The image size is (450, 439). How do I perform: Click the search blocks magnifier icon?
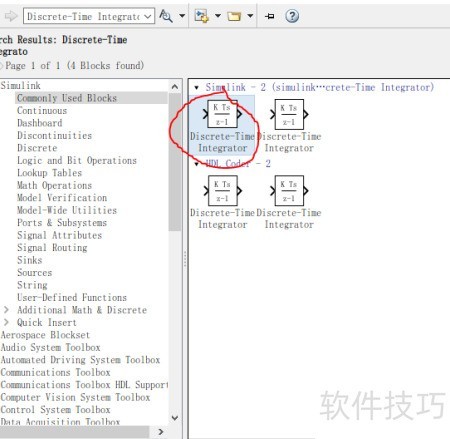166,16
